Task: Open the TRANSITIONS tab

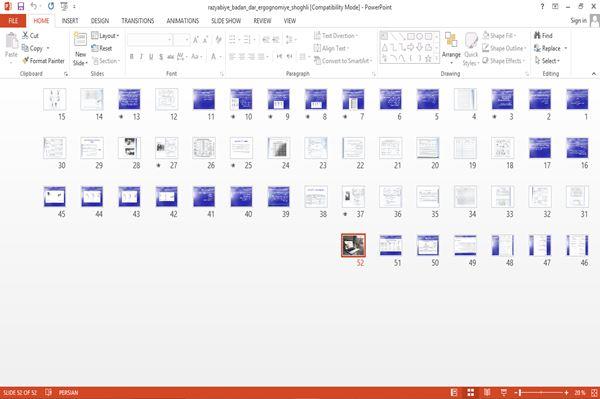Action: pyautogui.click(x=138, y=21)
